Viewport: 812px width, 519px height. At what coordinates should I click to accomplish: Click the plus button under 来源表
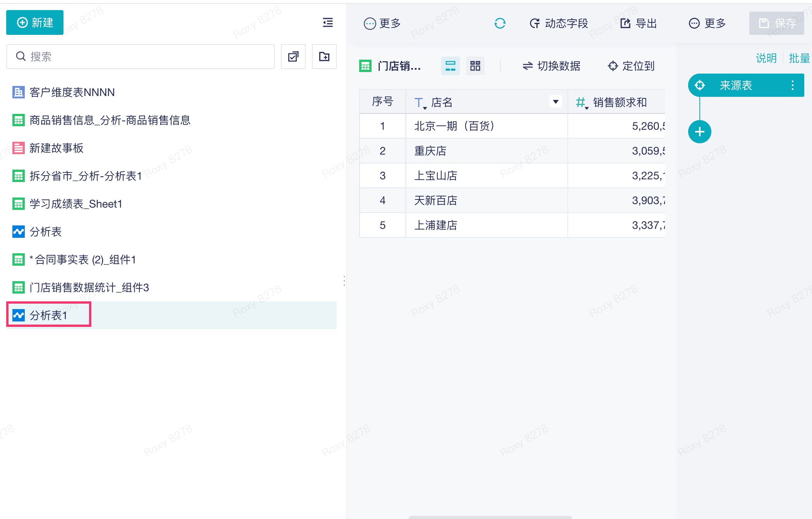(x=699, y=132)
